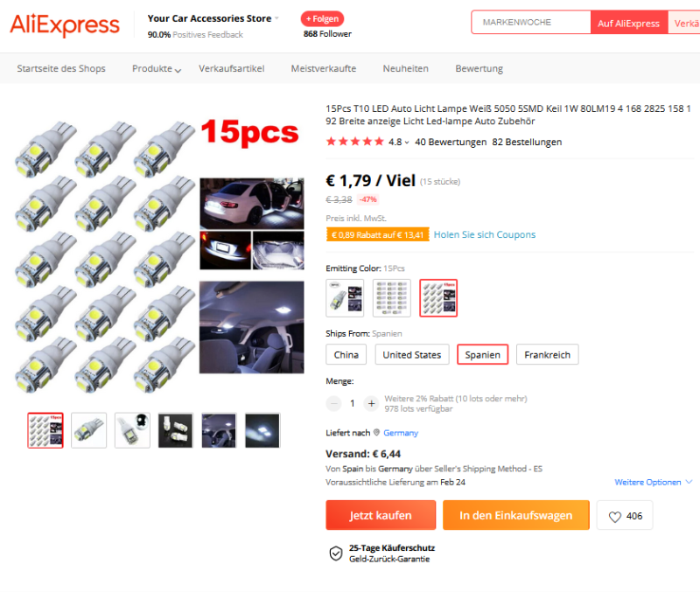Select United States shipping origin
Viewport: 700px width, 592px height.
click(x=411, y=355)
